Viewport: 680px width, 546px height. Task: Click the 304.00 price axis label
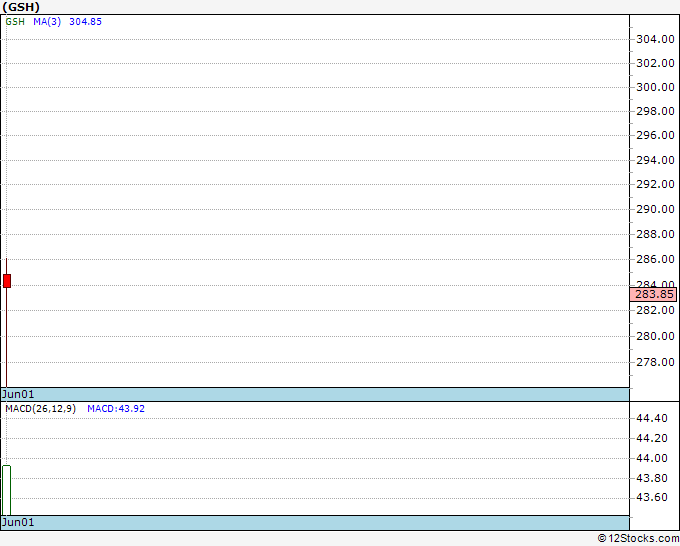(655, 39)
